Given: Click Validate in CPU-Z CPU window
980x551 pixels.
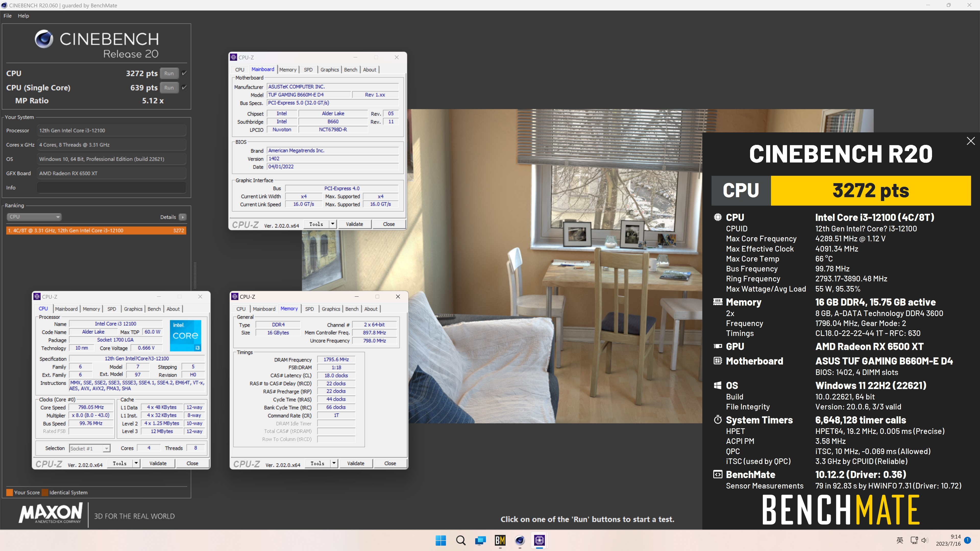Looking at the screenshot, I should pos(158,463).
